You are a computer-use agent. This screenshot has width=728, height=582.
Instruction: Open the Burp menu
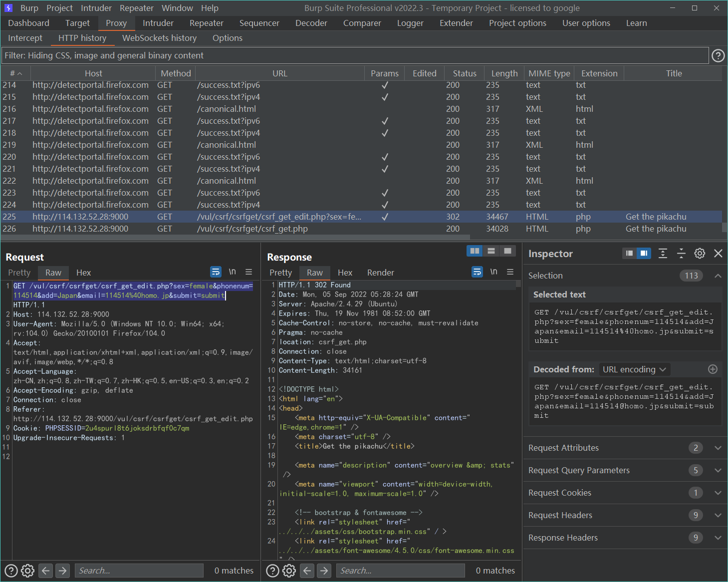click(x=29, y=8)
